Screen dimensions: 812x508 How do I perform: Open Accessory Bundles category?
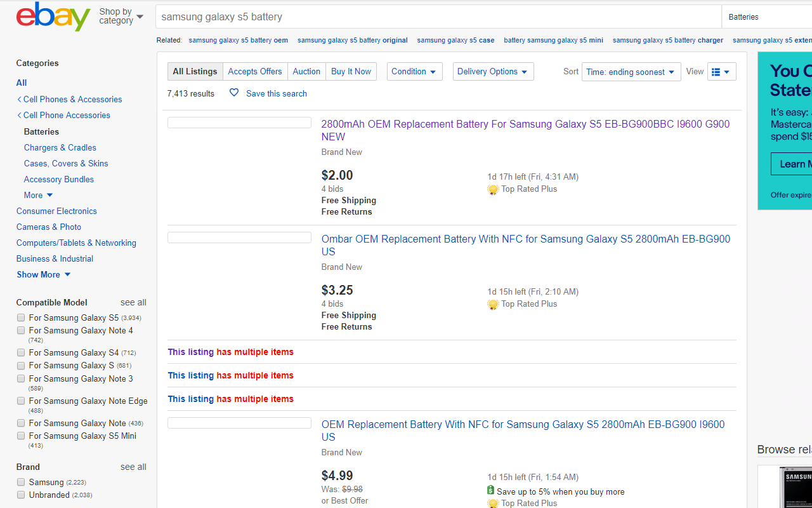click(59, 179)
